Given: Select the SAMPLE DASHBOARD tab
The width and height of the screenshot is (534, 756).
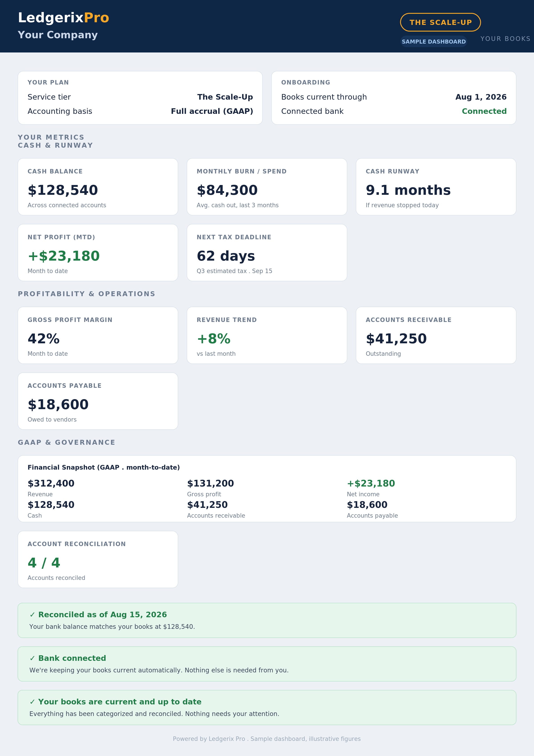Looking at the screenshot, I should [433, 42].
